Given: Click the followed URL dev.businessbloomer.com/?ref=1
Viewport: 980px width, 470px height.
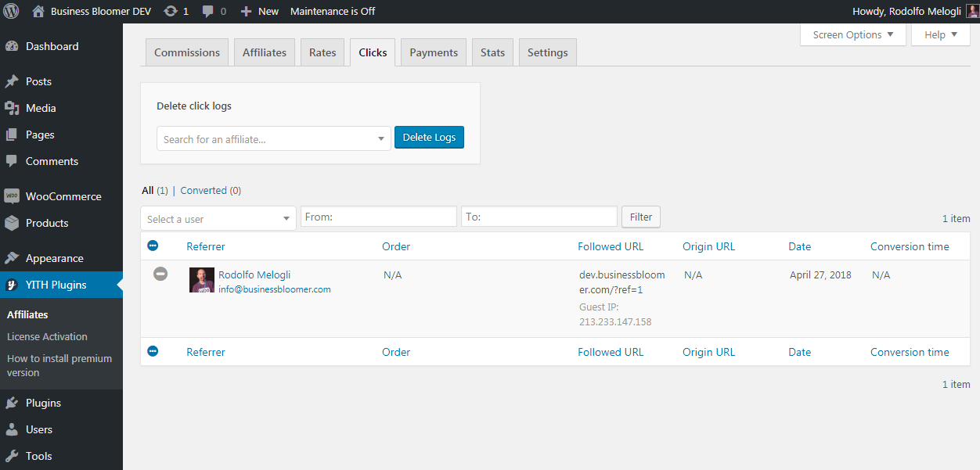Looking at the screenshot, I should coord(622,282).
